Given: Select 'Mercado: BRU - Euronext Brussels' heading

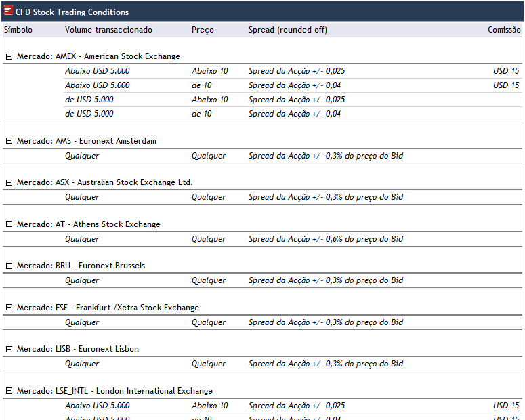Looking at the screenshot, I should (81, 266).
